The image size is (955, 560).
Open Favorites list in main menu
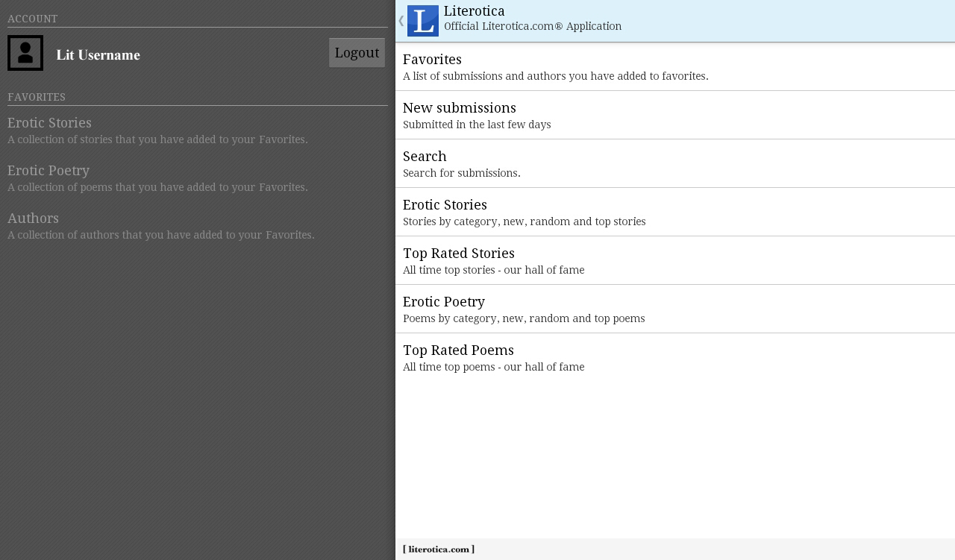(x=675, y=66)
